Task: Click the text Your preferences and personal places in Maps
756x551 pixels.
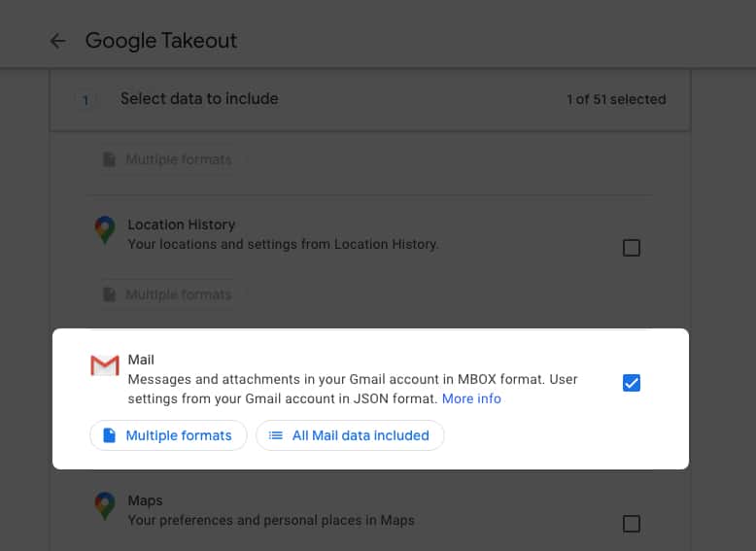Action: [x=271, y=520]
